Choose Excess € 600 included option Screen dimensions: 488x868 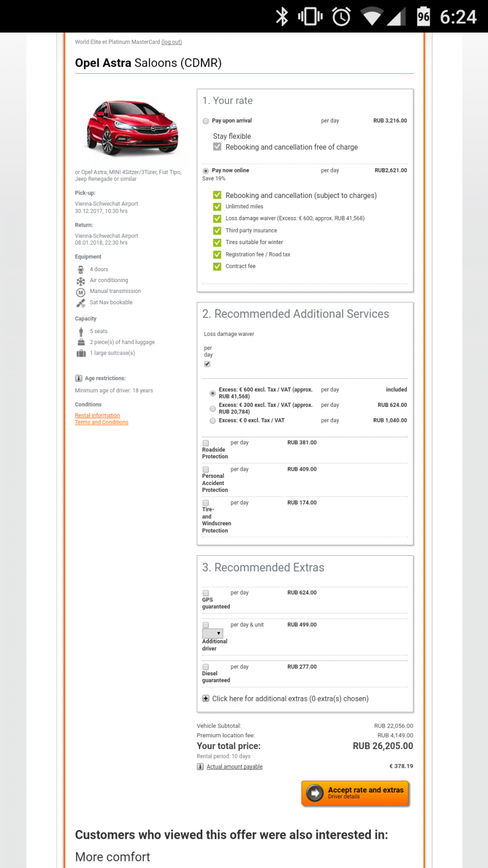(213, 393)
